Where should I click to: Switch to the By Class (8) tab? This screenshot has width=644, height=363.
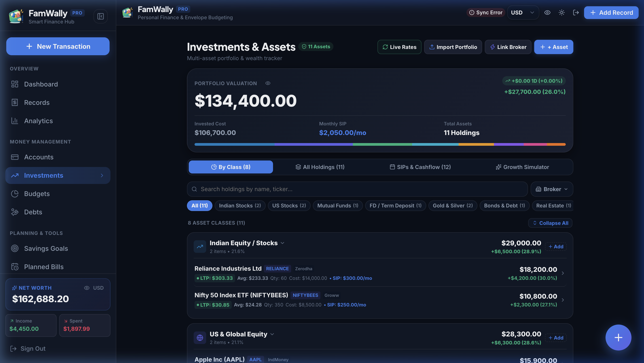231,167
